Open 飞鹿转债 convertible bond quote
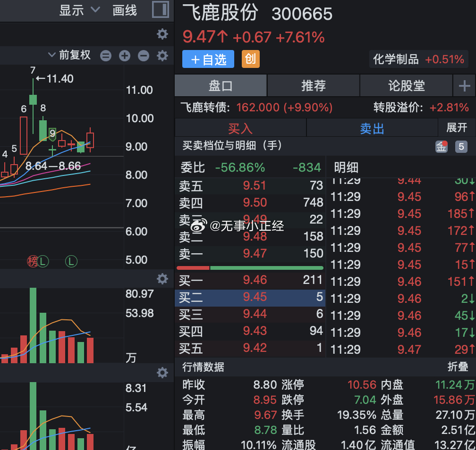This screenshot has width=476, height=450. click(x=256, y=108)
